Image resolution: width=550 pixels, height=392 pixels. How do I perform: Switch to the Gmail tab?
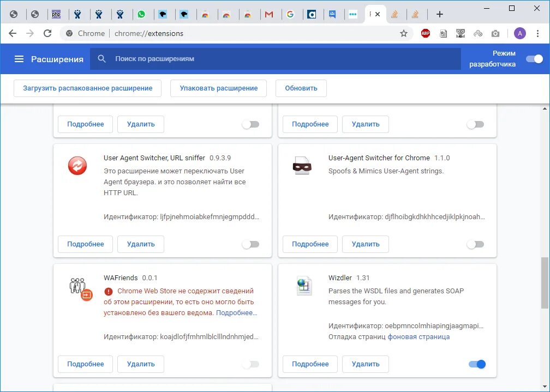click(269, 14)
